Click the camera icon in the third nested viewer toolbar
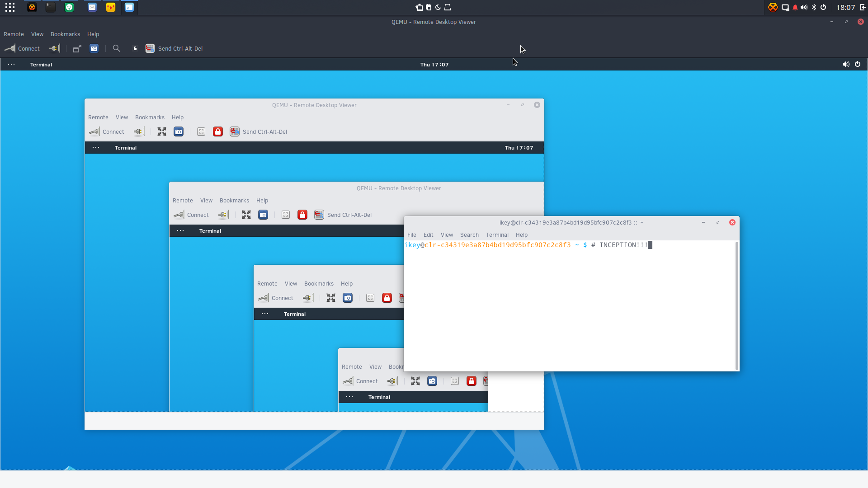This screenshot has height=488, width=868. [x=348, y=298]
